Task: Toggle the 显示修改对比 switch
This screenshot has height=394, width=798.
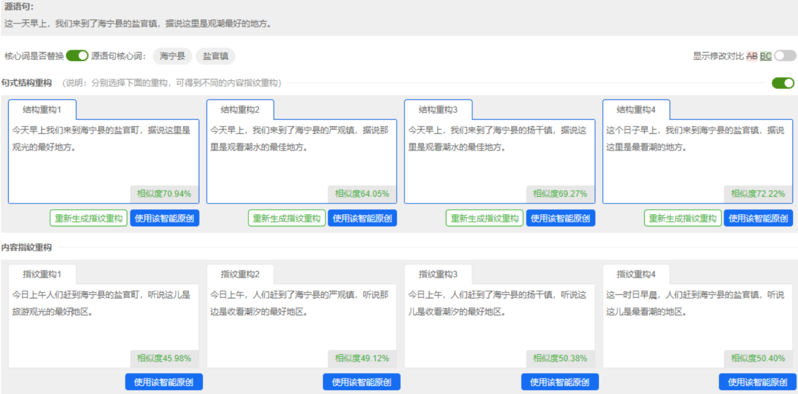Action: [x=785, y=56]
